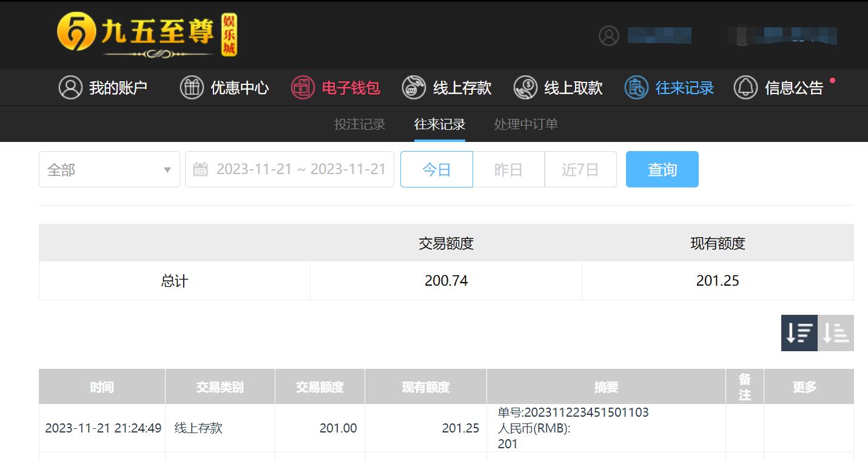Open the date range picker field
The height and width of the screenshot is (461, 868).
click(x=289, y=169)
